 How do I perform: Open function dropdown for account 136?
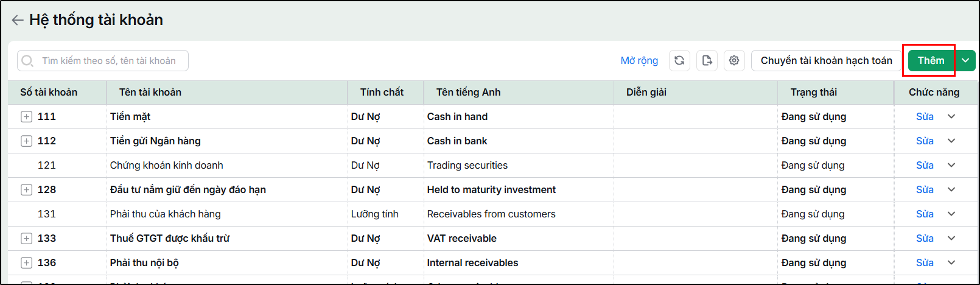(951, 262)
